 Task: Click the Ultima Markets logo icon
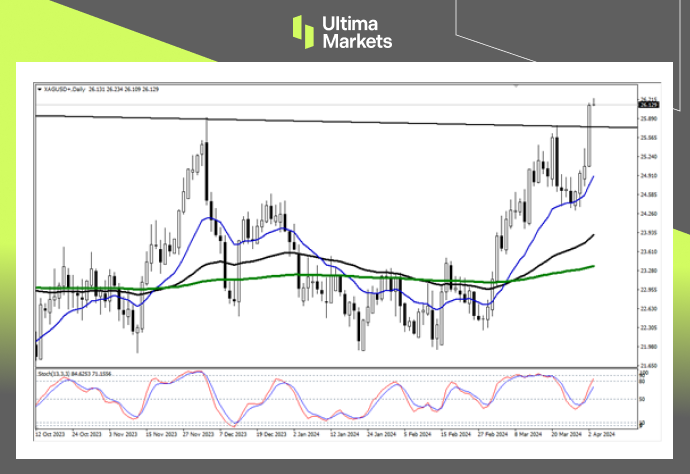click(x=305, y=31)
